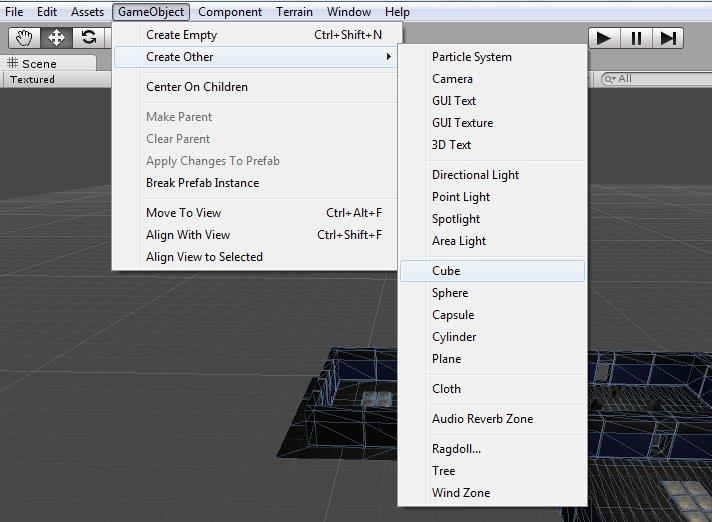Open the Edit menu
The image size is (712, 522).
tap(47, 11)
